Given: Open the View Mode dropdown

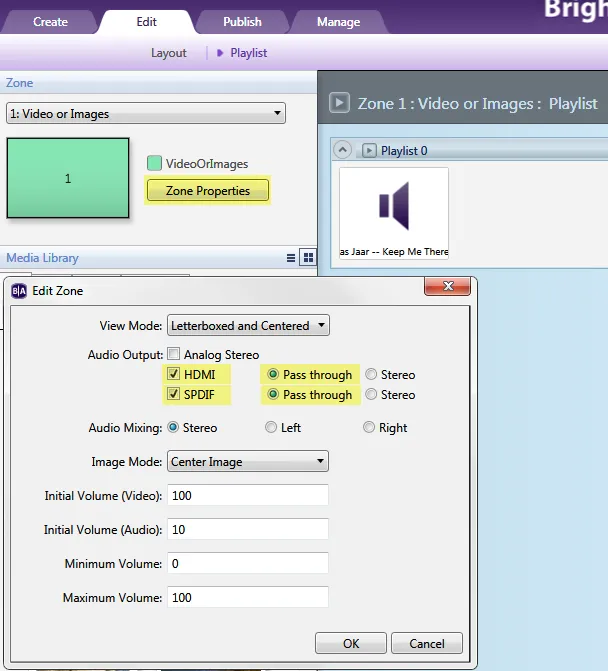Looking at the screenshot, I should (248, 326).
